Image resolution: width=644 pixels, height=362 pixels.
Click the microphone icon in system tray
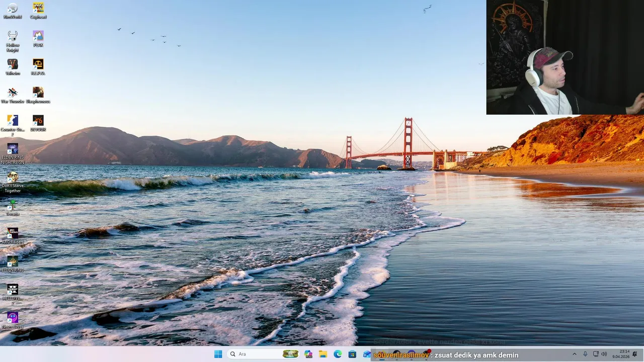(x=585, y=354)
